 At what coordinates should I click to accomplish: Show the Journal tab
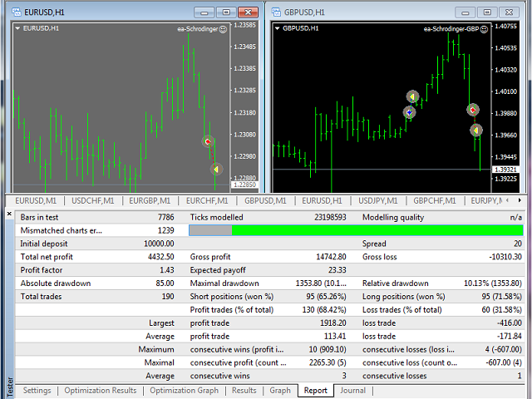pos(352,391)
